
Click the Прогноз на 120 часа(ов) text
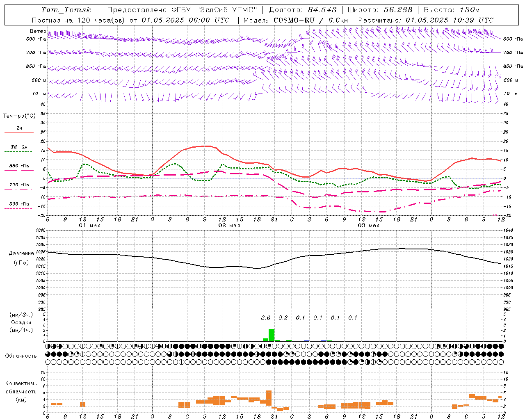[79, 20]
